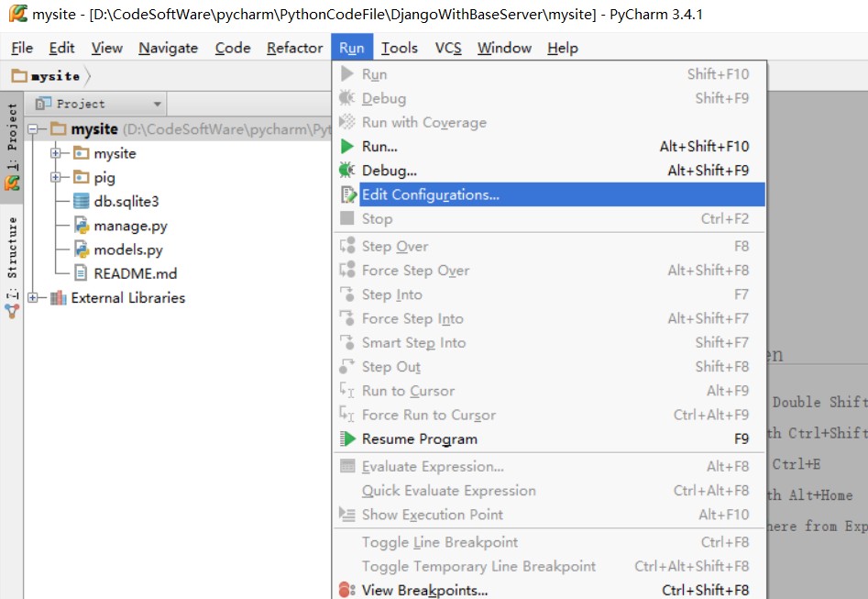Click the External Libraries icon
The width and height of the screenshot is (868, 599).
[x=58, y=297]
